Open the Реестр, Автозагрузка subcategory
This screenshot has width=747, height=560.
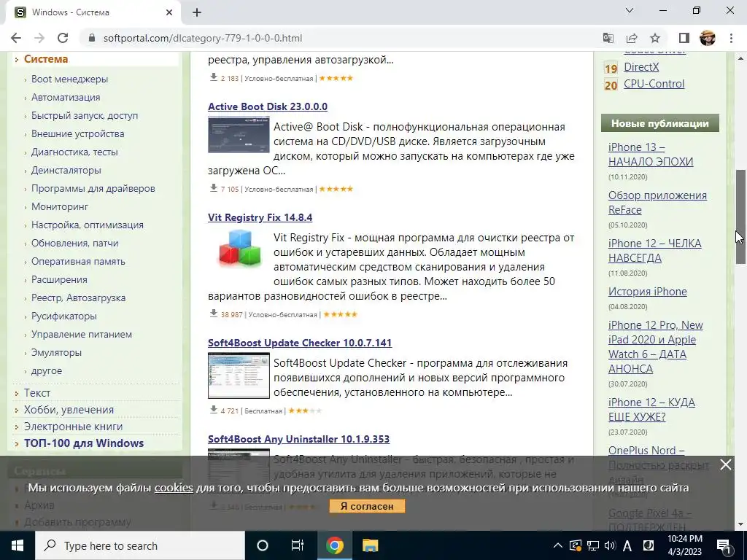(x=79, y=297)
